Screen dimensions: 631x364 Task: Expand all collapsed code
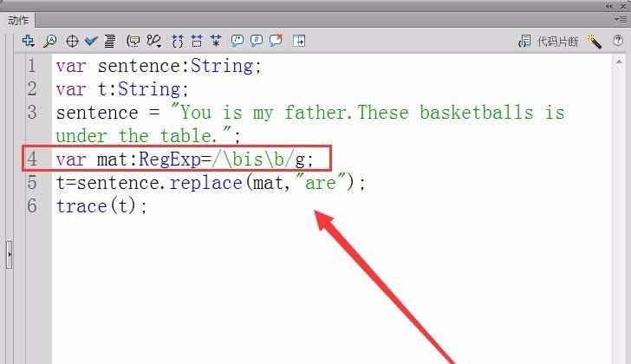pos(216,41)
